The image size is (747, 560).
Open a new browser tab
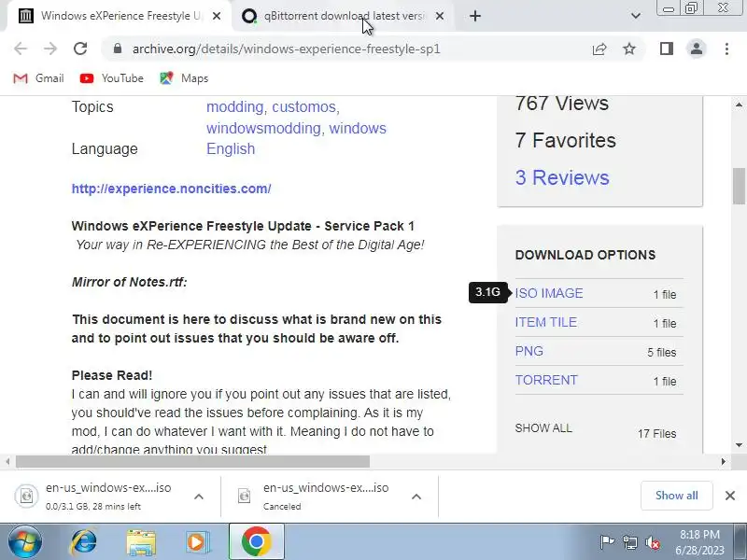click(475, 16)
